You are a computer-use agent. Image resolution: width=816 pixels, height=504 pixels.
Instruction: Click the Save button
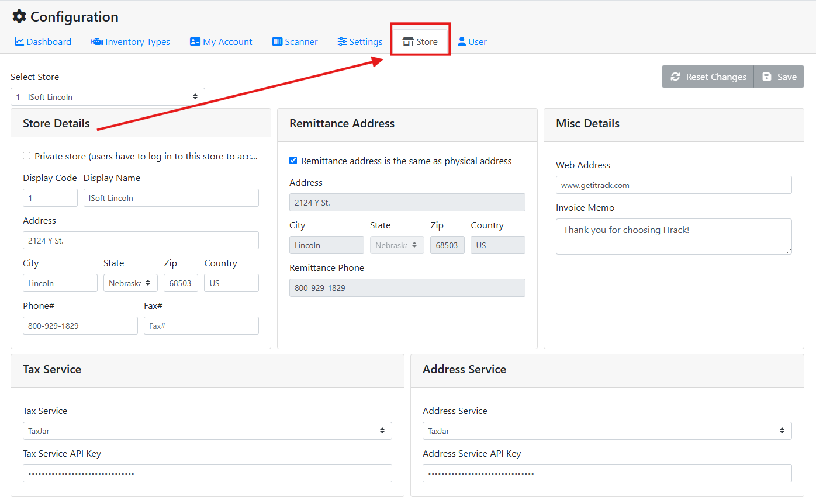click(779, 77)
